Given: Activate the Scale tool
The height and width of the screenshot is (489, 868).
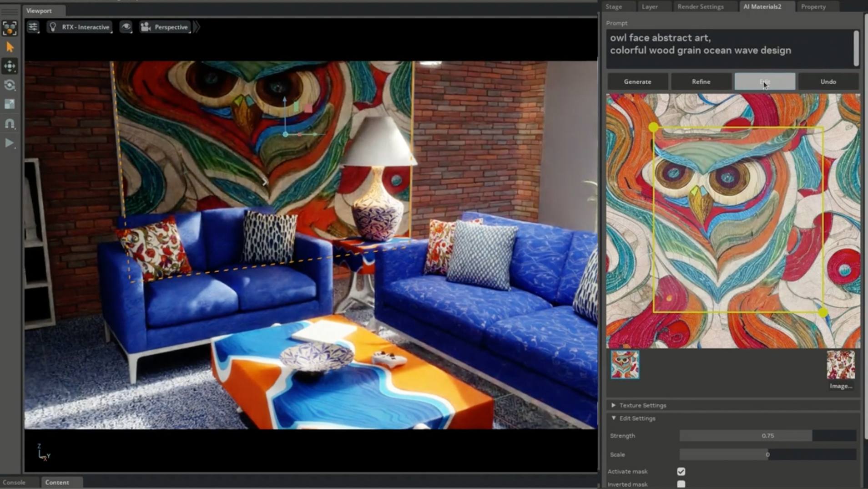Looking at the screenshot, I should [x=10, y=104].
